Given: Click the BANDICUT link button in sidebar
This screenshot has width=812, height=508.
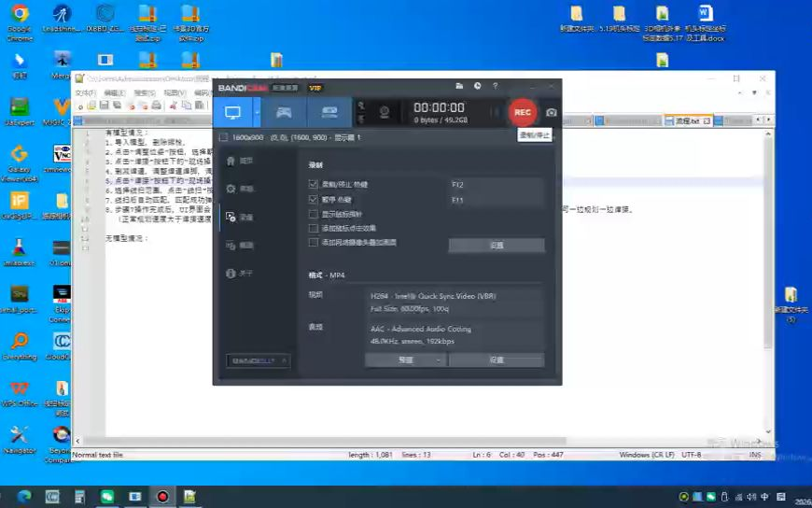Looking at the screenshot, I should pyautogui.click(x=258, y=360).
